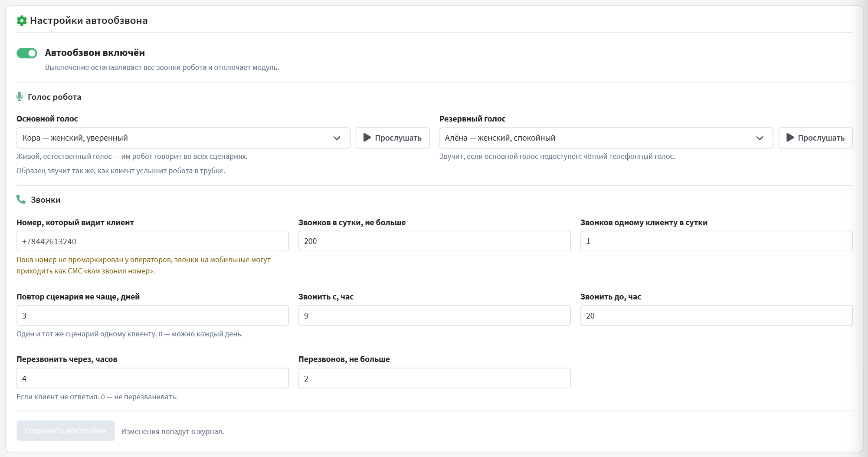Viewport: 868px width, 457px height.
Task: Click the Повтор сценария не чаще, дней field
Action: 152,316
